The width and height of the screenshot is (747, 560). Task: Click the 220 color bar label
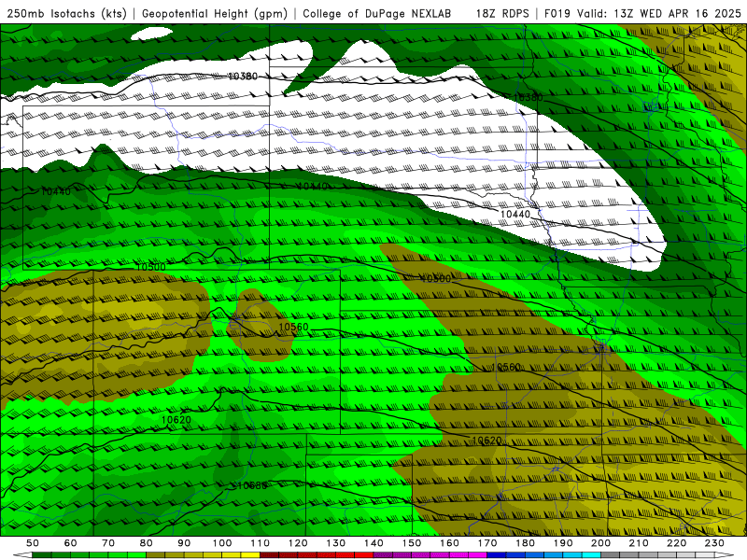click(677, 543)
